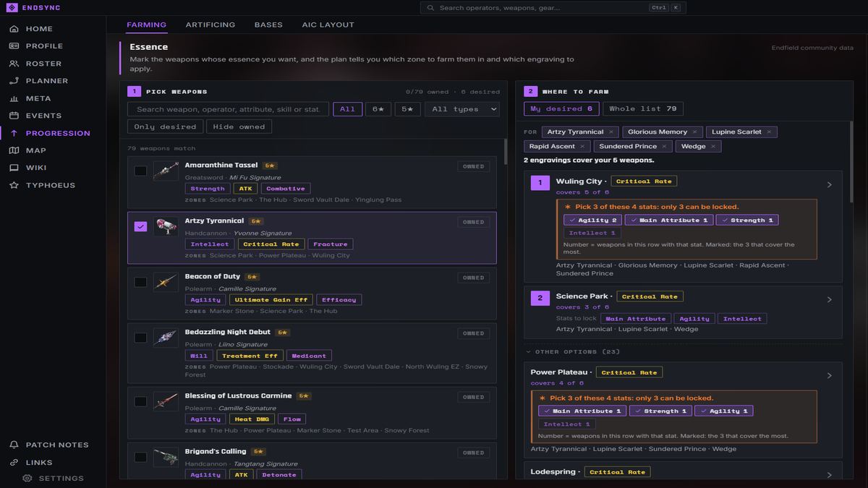
Task: Remove Lupine Scarlet chip with its x
Action: pos(769,132)
